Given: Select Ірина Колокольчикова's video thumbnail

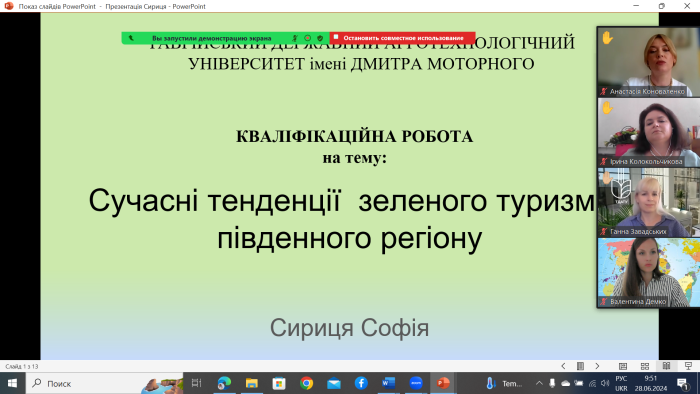Looking at the screenshot, I should click(x=649, y=132).
